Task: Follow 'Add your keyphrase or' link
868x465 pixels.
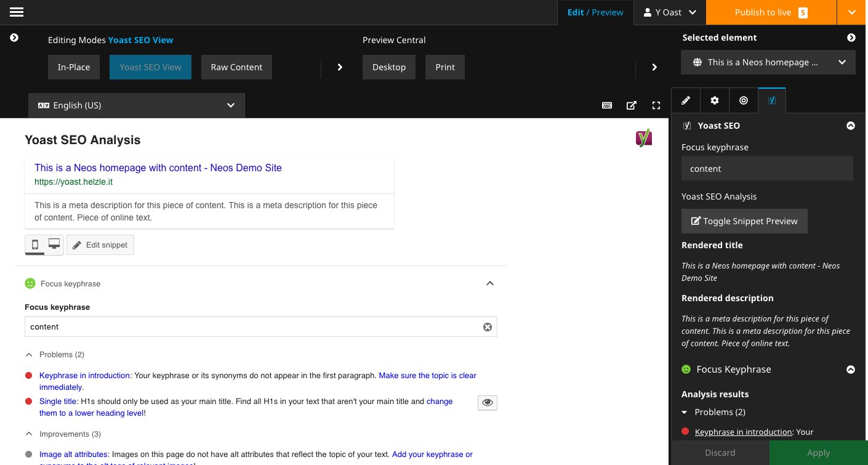Action: (432, 455)
